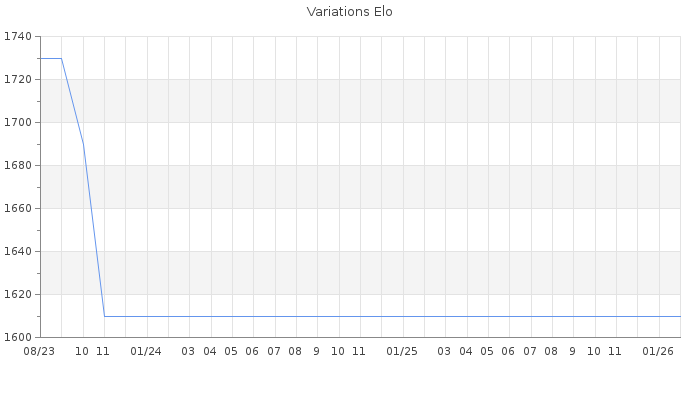The image size is (700, 400).
Task: Click the 'Variations Elo' chart title
Action: (349, 12)
